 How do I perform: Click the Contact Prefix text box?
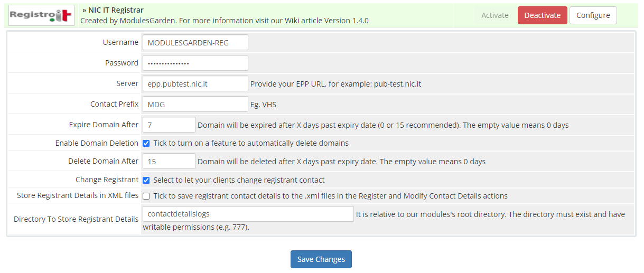195,104
